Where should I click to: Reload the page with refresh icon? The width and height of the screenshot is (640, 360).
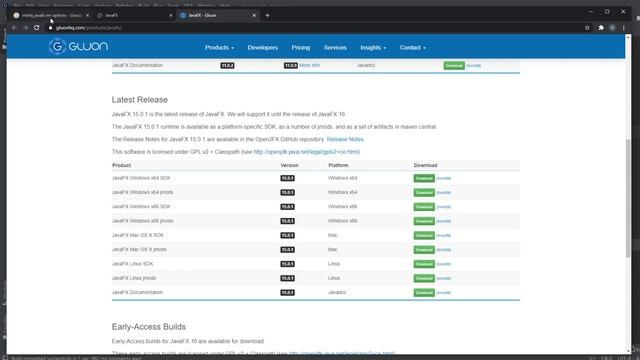[x=37, y=28]
